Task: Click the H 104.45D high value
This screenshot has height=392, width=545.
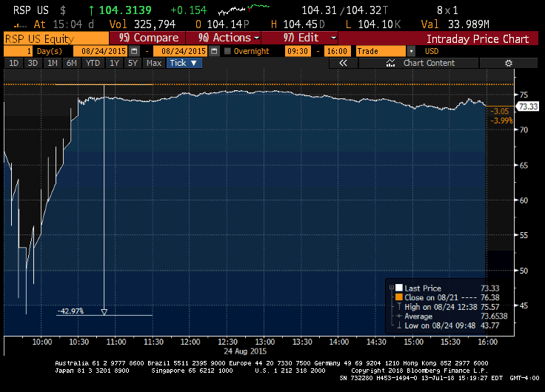Action: point(298,24)
